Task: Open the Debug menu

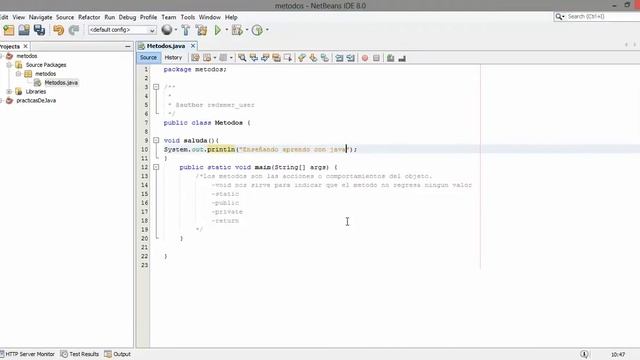Action: pos(127,17)
